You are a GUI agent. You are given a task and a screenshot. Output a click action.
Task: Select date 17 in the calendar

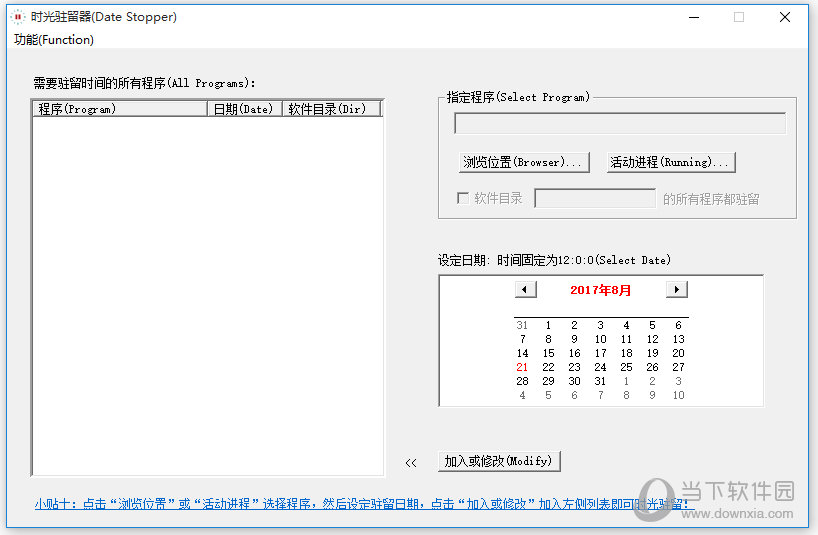tap(600, 353)
